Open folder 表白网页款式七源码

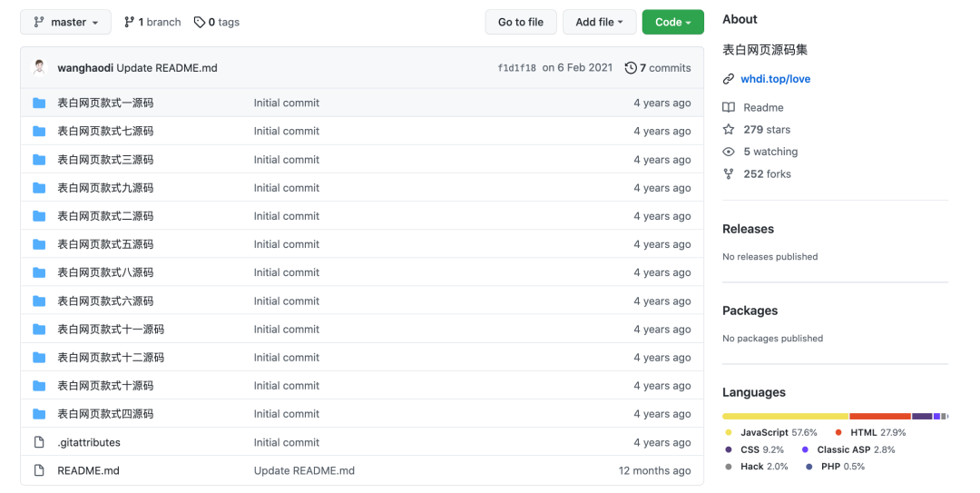click(x=105, y=131)
